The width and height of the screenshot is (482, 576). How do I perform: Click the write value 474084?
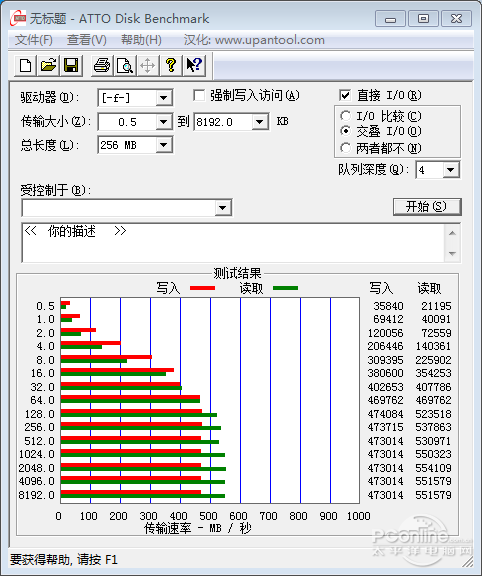pos(385,414)
